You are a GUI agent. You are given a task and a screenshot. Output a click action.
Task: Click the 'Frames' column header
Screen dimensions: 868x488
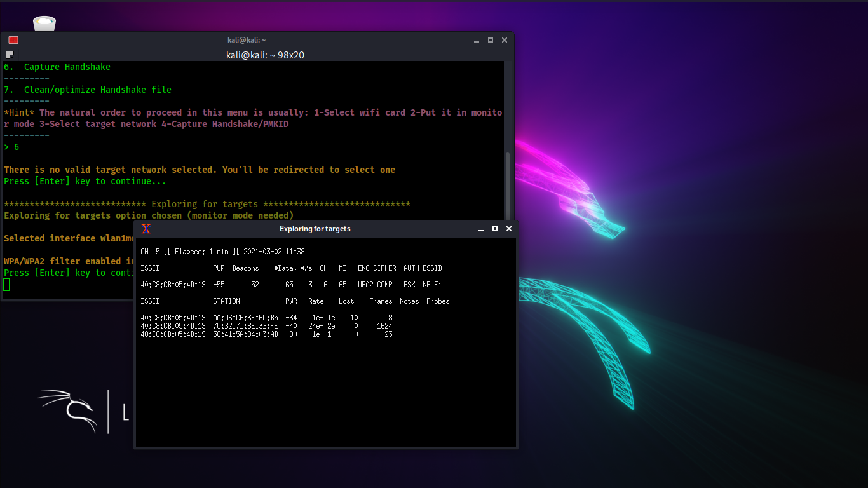pos(381,301)
